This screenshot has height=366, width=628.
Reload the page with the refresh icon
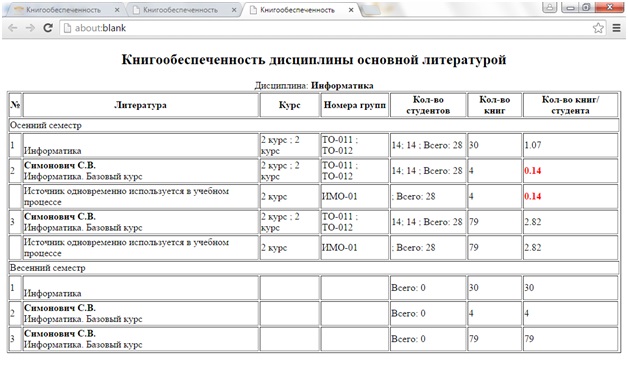click(48, 28)
